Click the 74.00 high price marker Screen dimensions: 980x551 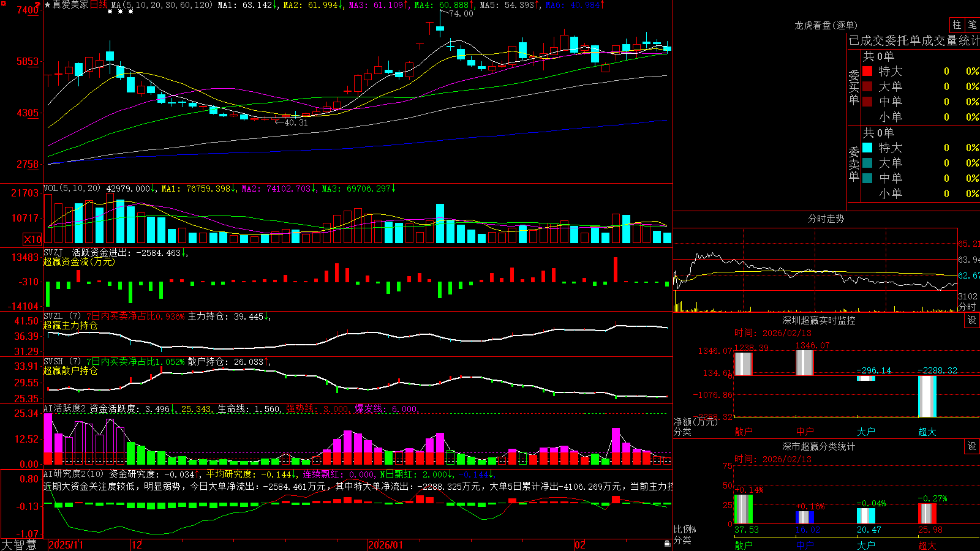click(x=461, y=13)
